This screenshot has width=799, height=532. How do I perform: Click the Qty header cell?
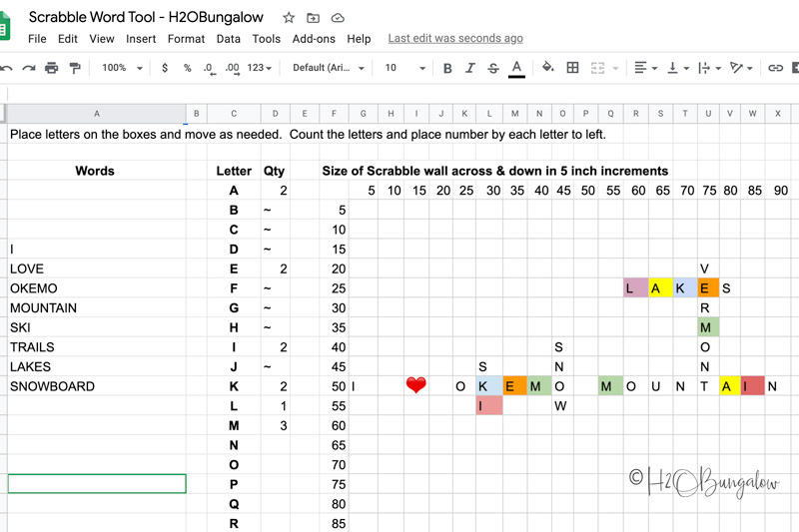point(276,171)
